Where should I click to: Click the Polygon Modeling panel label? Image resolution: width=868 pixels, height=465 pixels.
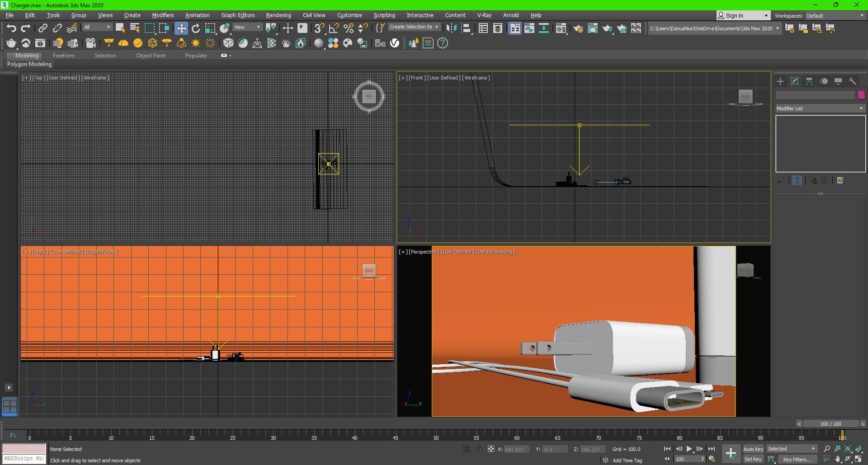pos(29,64)
